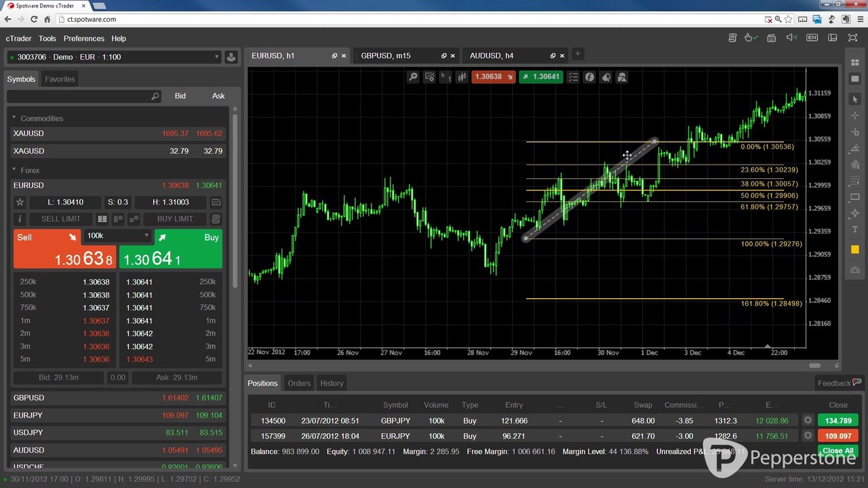868x488 pixels.
Task: Open EURUSD symbol info icon
Action: pos(20,219)
